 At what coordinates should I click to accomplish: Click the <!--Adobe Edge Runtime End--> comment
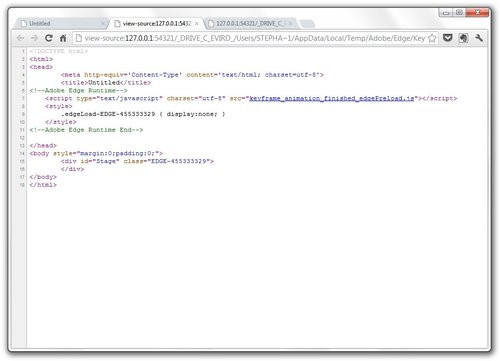(86, 130)
